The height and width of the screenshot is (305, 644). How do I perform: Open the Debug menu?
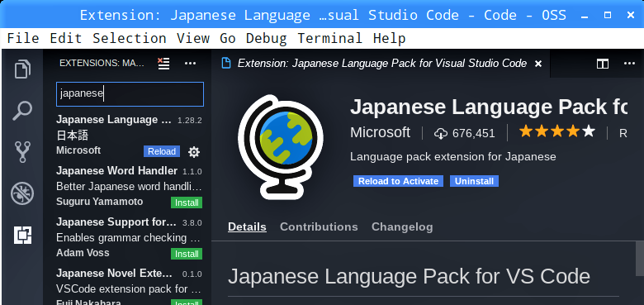point(266,38)
